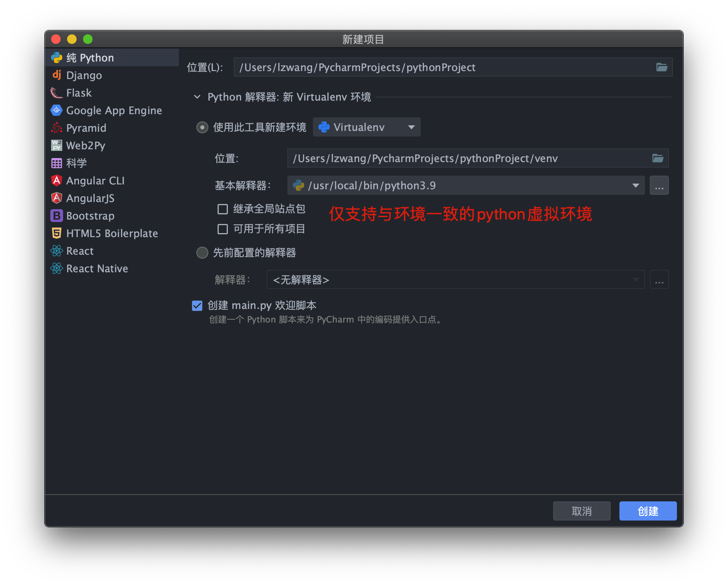Select 纯 Python project type

(112, 58)
